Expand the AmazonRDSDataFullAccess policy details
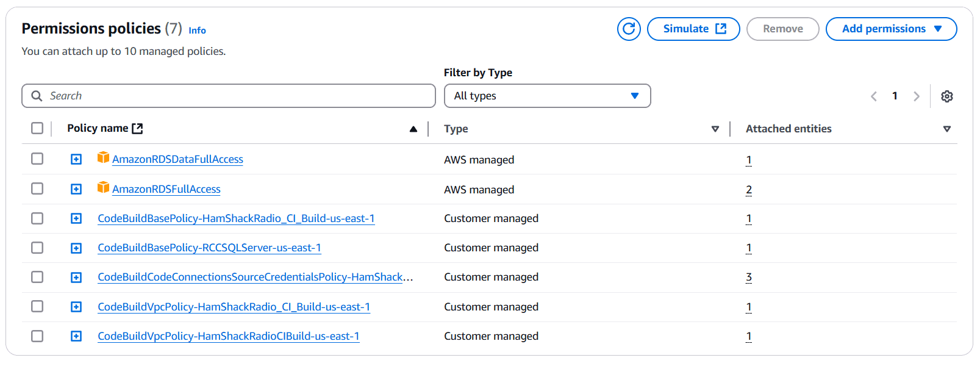The height and width of the screenshot is (366, 980). click(76, 159)
